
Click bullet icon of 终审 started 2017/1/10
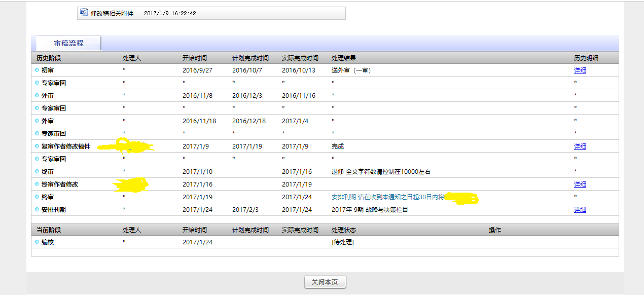point(37,172)
